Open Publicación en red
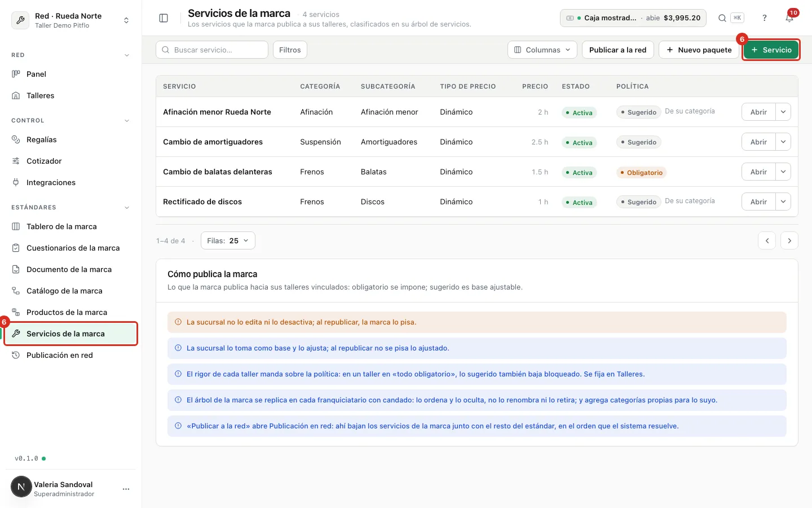This screenshot has height=508, width=812. [71, 355]
